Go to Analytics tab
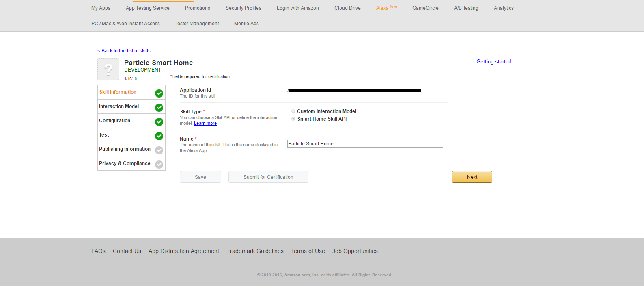Viewport: 644px width, 286px height. point(504,8)
